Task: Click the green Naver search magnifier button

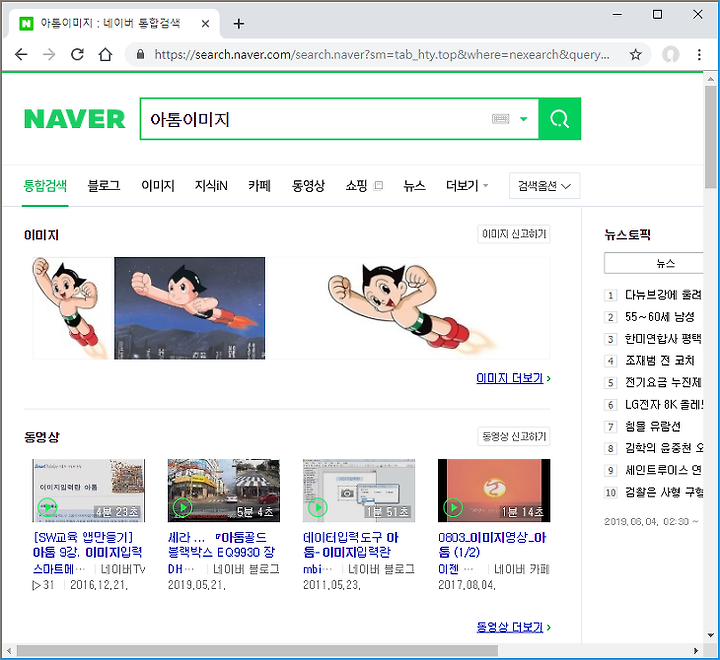Action: pos(560,119)
